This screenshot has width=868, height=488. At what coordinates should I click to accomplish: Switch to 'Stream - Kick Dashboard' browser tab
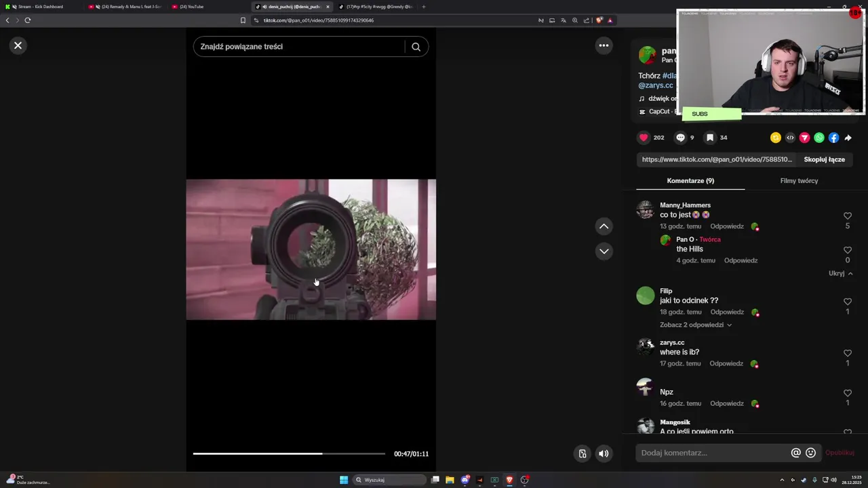(41, 7)
